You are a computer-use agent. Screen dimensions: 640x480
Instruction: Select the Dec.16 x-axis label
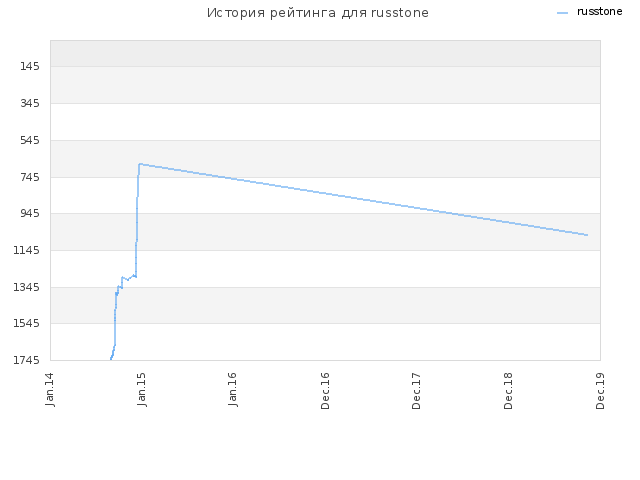click(325, 391)
